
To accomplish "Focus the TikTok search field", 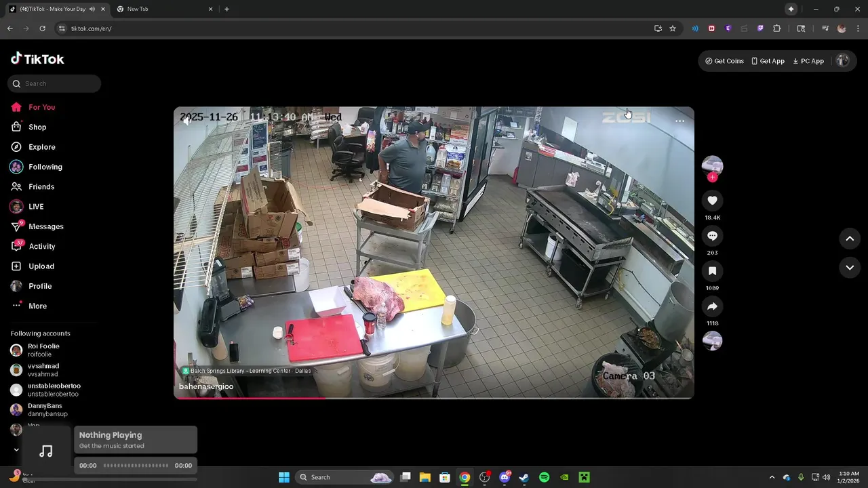I will pos(54,83).
